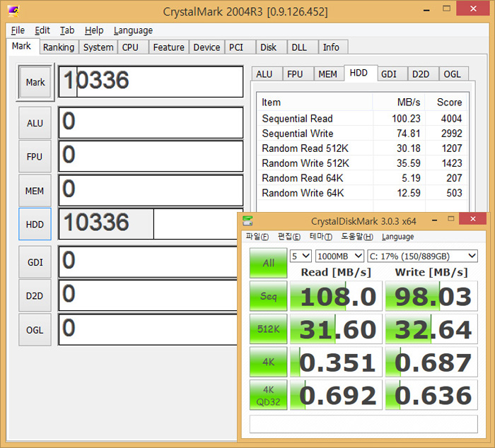Switch to the Device tab
This screenshot has height=448, width=495.
point(206,47)
